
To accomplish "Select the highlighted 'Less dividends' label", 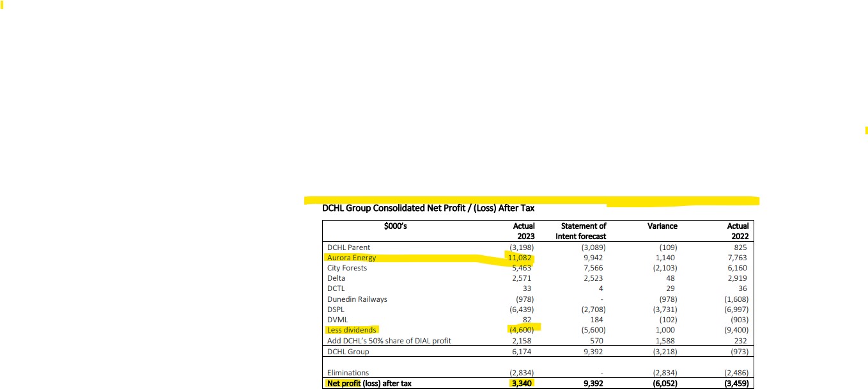I will pyautogui.click(x=352, y=330).
